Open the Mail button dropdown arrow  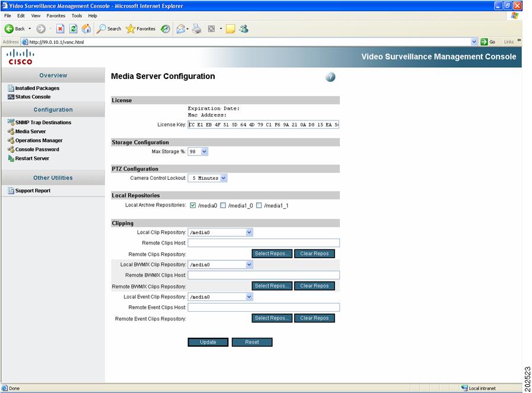[x=187, y=29]
